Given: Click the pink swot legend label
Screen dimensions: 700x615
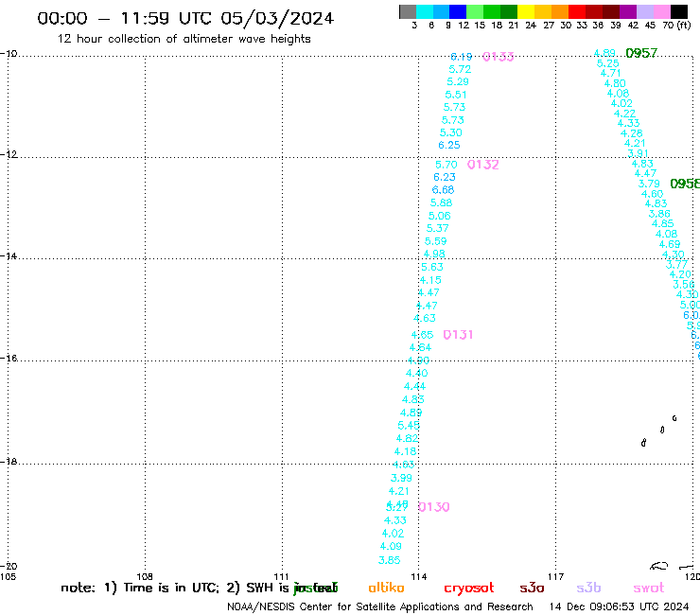Looking at the screenshot, I should click(x=649, y=589).
